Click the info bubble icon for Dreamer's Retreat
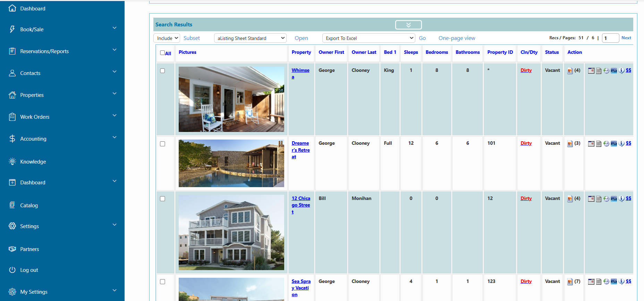The image size is (644, 301). pyautogui.click(x=621, y=144)
